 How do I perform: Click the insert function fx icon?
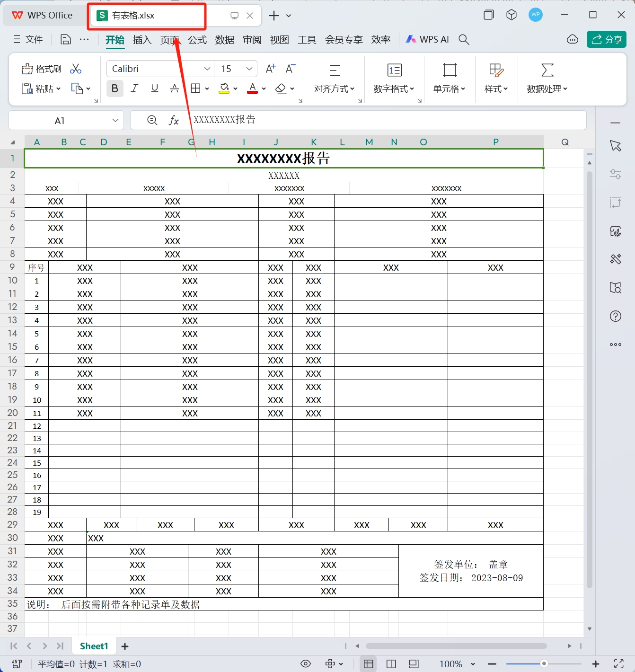174,121
